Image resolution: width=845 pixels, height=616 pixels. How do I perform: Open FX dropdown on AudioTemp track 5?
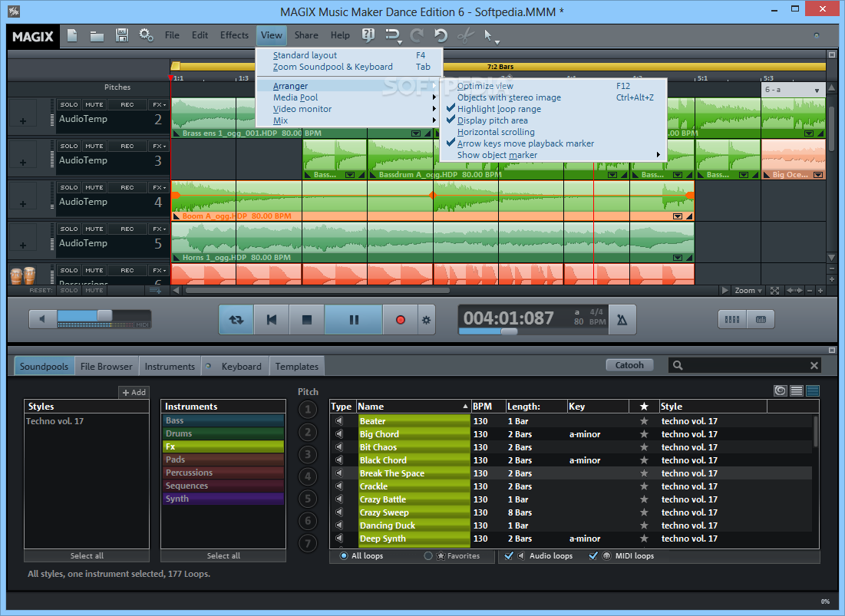[x=159, y=229]
